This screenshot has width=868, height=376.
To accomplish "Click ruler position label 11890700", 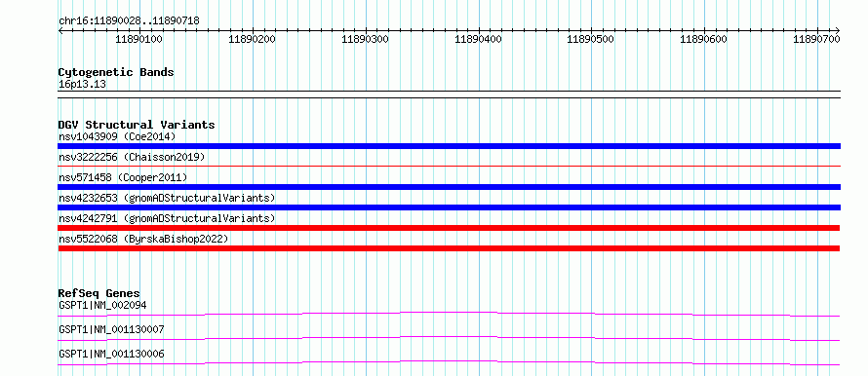I will 816,39.
